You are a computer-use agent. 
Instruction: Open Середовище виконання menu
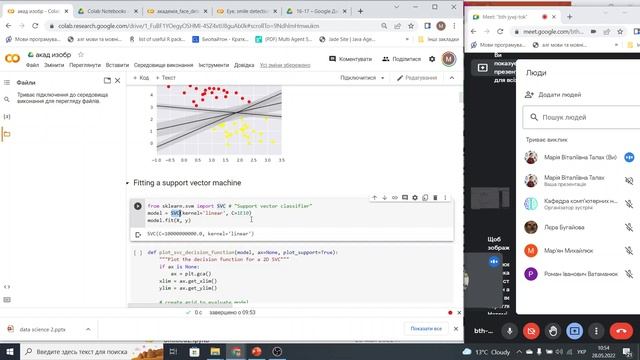click(163, 65)
